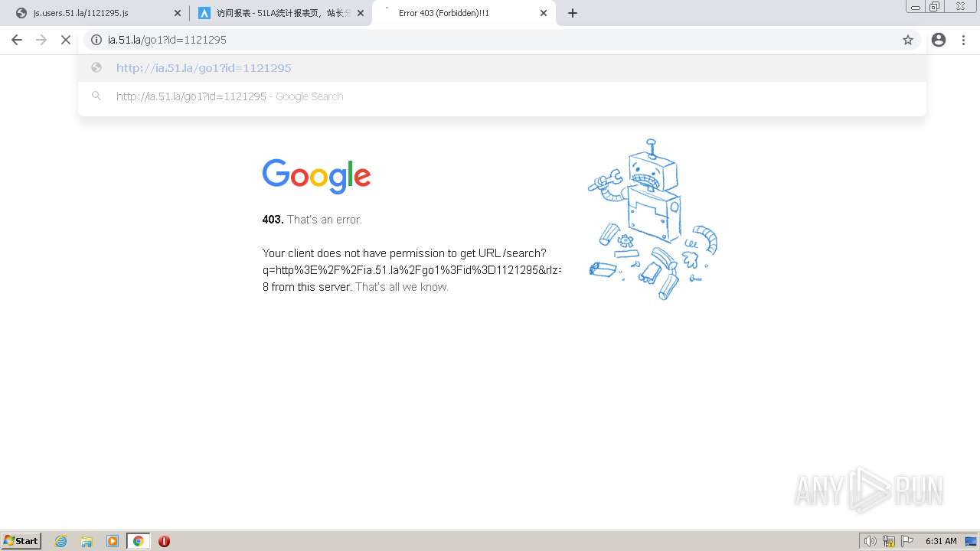This screenshot has height=551, width=980.
Task: Click the magnifier icon in search suggestion
Action: (96, 96)
